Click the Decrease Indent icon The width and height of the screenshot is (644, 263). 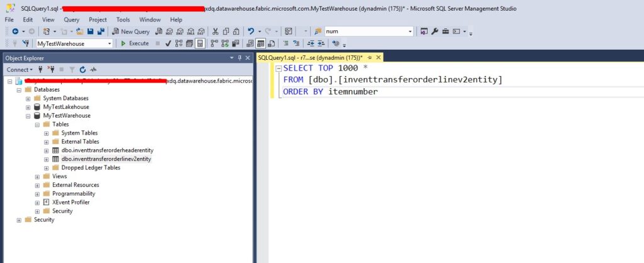311,43
